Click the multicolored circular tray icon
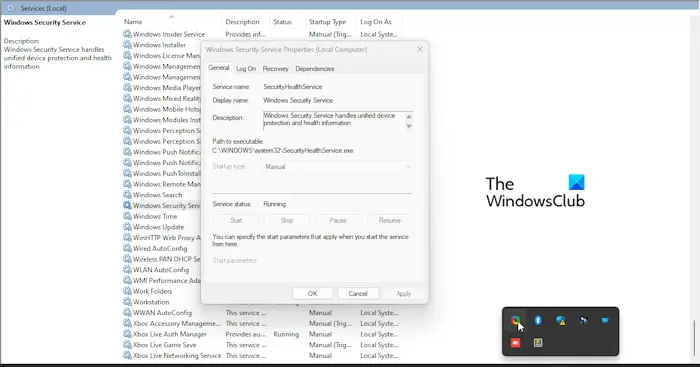This screenshot has height=367, width=700. tap(516, 320)
